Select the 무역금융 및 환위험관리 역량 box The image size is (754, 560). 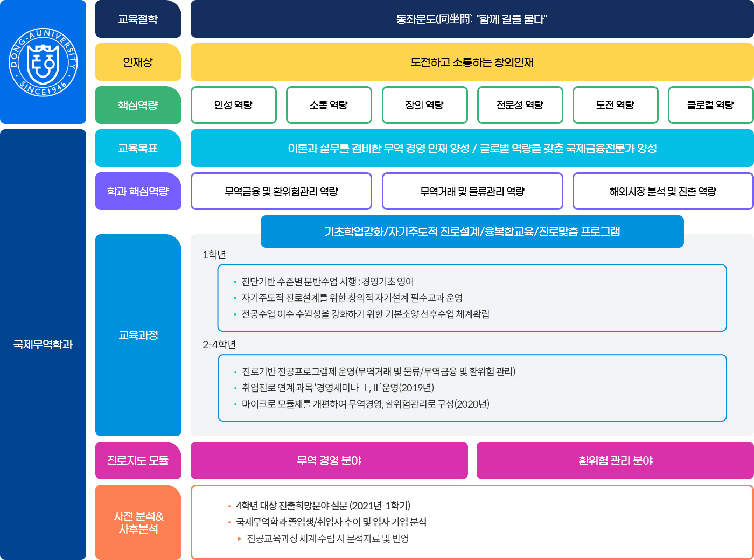(x=281, y=191)
